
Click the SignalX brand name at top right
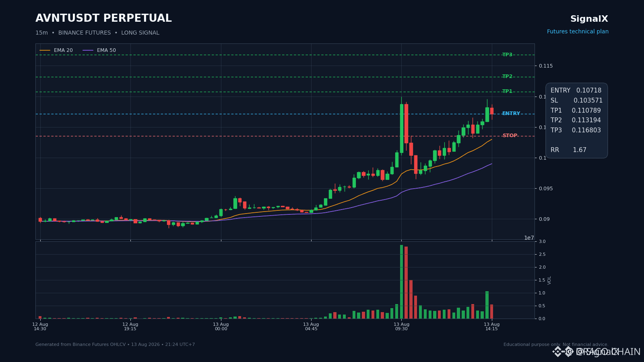(x=589, y=19)
